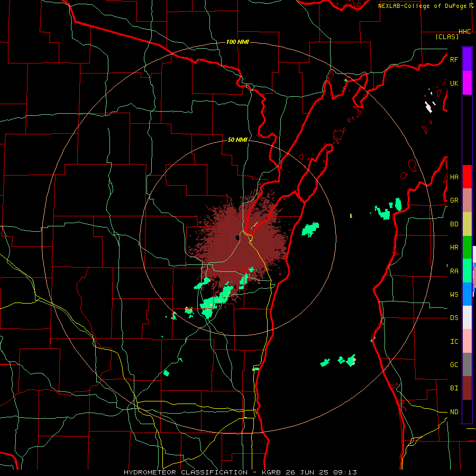Click the black radar site dot inside brown echo

pyautogui.click(x=237, y=237)
